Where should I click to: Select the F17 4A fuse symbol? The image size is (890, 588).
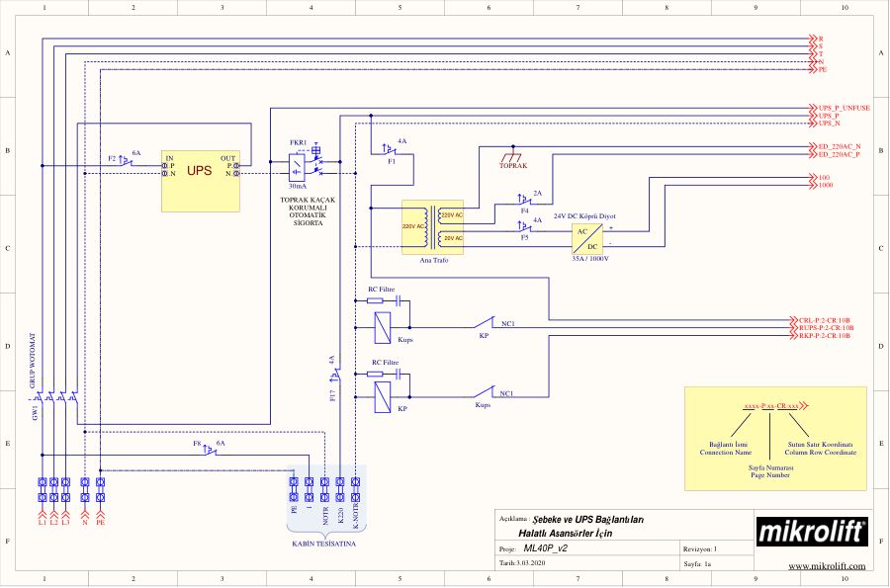coord(335,376)
